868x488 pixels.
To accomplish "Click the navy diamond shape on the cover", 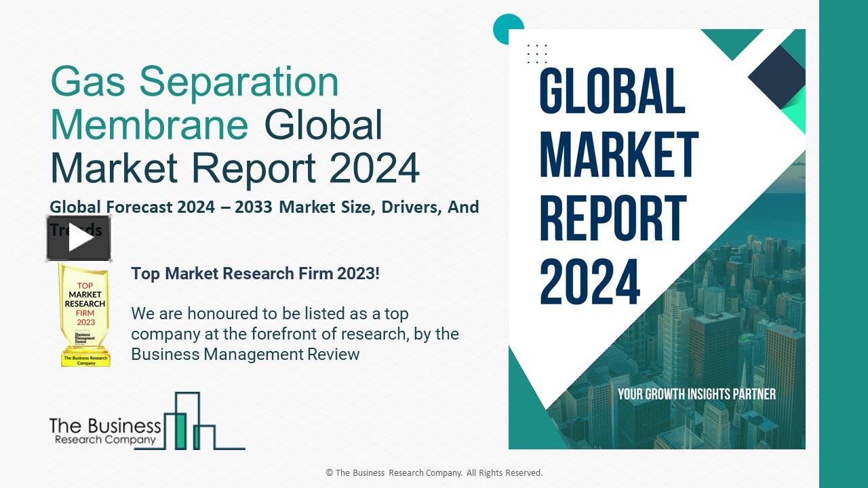I will coord(776,77).
